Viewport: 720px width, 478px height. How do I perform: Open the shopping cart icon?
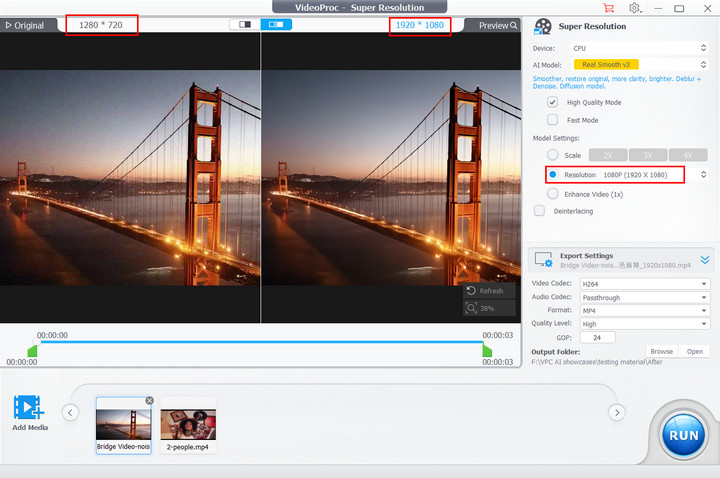click(608, 8)
